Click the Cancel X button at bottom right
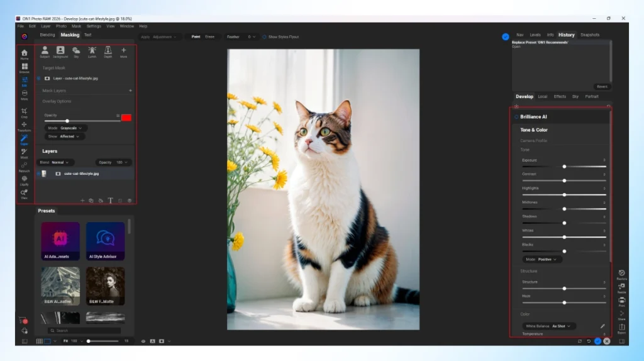The width and height of the screenshot is (644, 361). pos(607,342)
